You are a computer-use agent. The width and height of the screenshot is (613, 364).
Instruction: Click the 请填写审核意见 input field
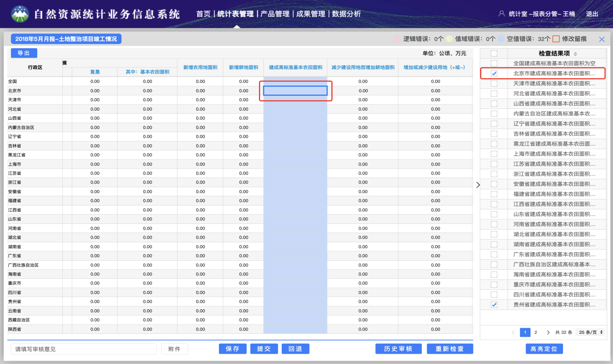click(84, 349)
